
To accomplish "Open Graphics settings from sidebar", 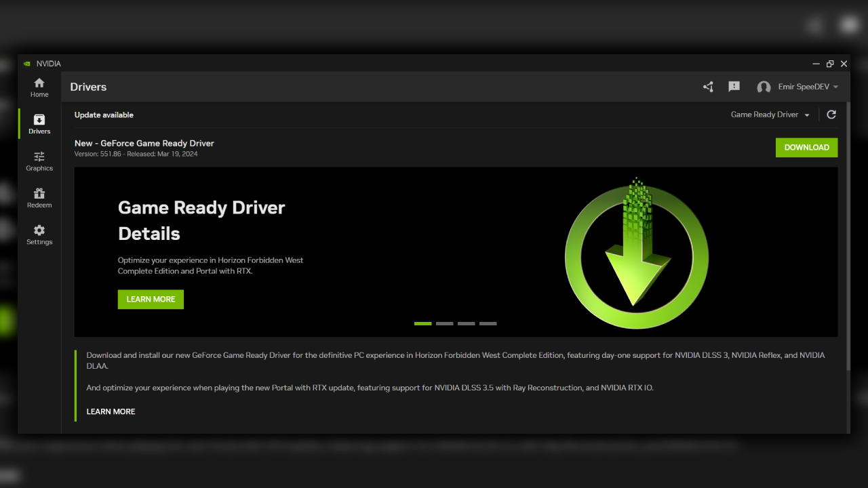I will coord(39,161).
